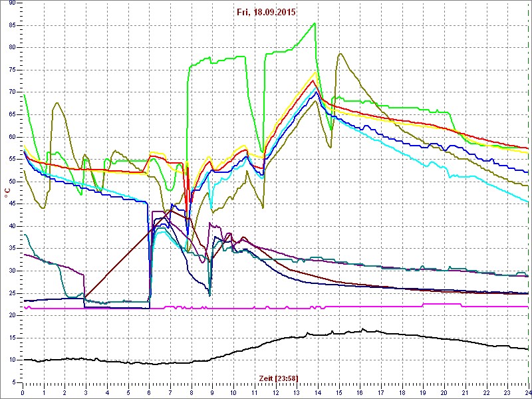Image resolution: width=532 pixels, height=399 pixels.
Task: Click the hour 1 label on the time axis
Action: coord(44,394)
